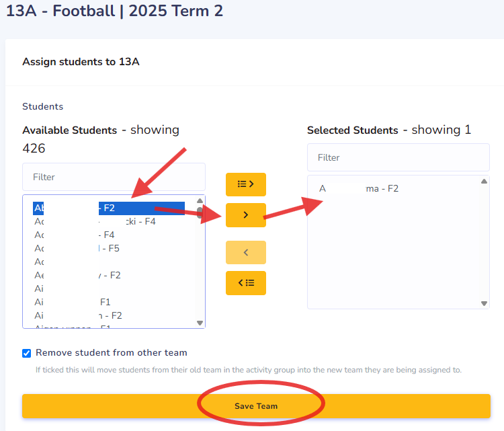504x431 pixels.
Task: Select the F1 student in available list
Action: (101, 302)
